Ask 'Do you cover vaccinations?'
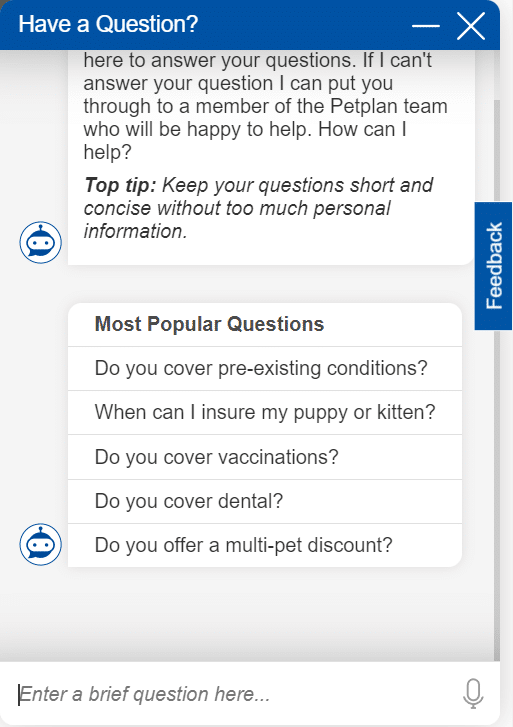513x727 pixels. point(265,457)
